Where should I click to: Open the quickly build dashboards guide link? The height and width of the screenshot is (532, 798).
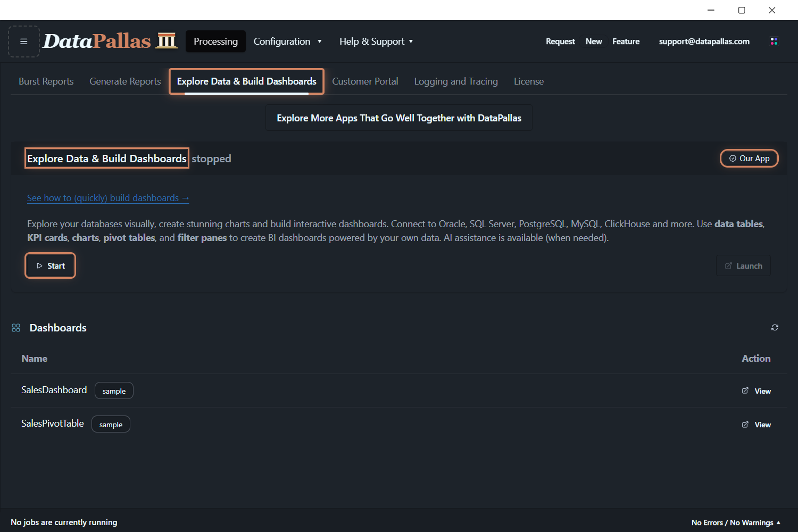coord(108,198)
